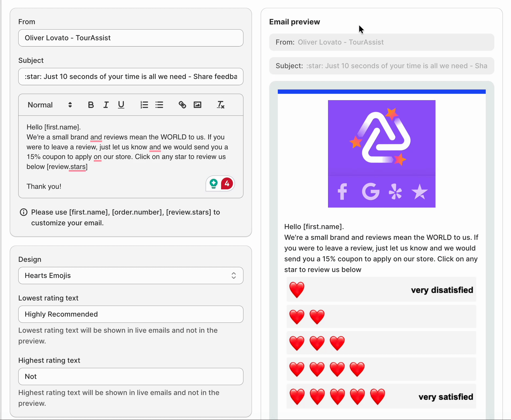Image resolution: width=511 pixels, height=420 pixels.
Task: Insert a hyperlink in the email body
Action: (x=182, y=105)
